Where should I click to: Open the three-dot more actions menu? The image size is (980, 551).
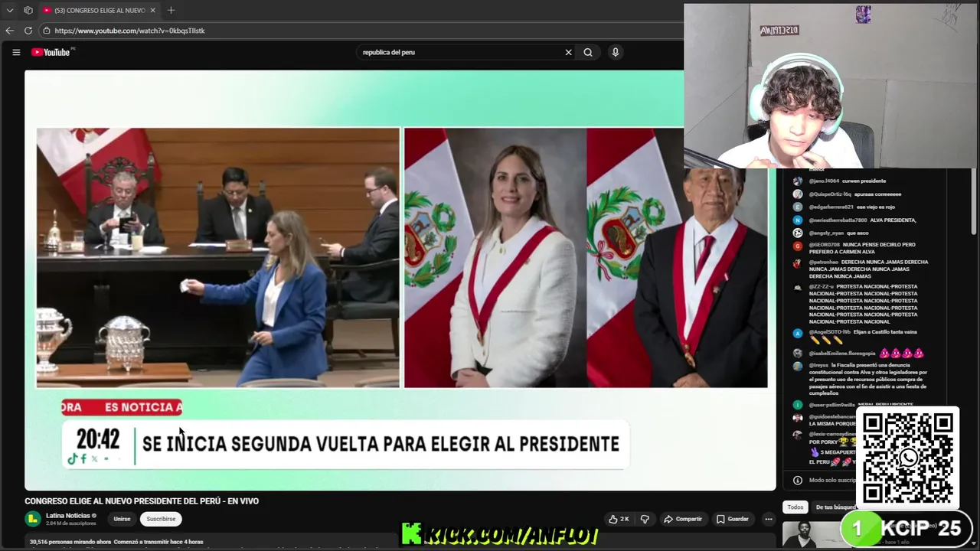click(769, 519)
